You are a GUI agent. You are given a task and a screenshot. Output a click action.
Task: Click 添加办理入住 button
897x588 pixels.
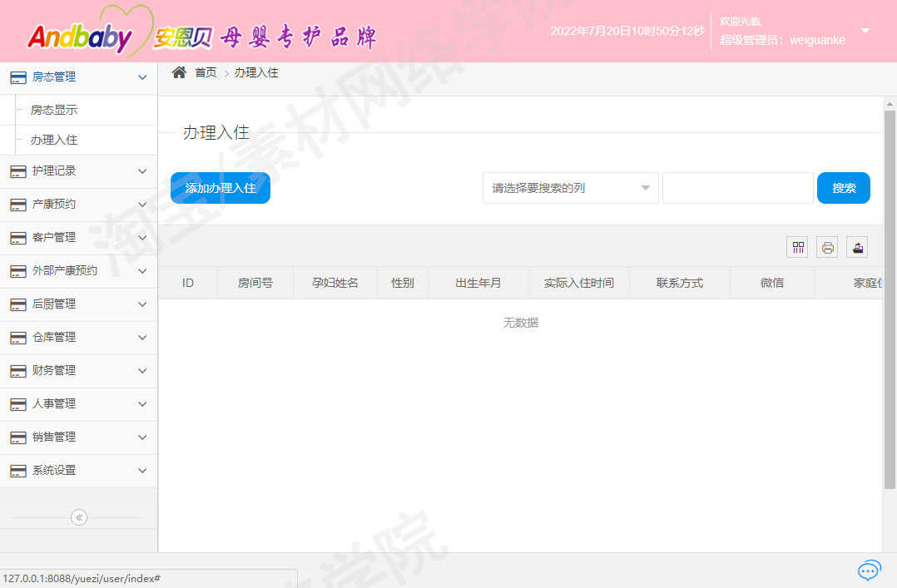coord(221,188)
